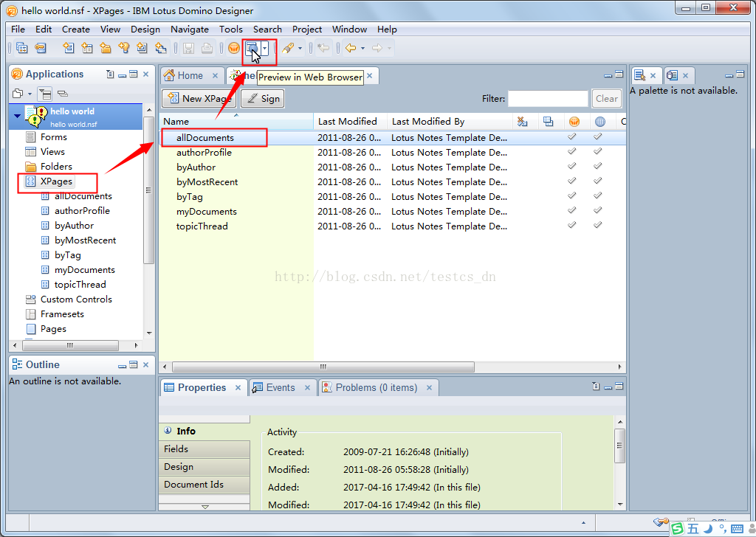This screenshot has width=756, height=537.
Task: Open the Preview in Web Browser dropdown arrow
Action: tap(265, 48)
